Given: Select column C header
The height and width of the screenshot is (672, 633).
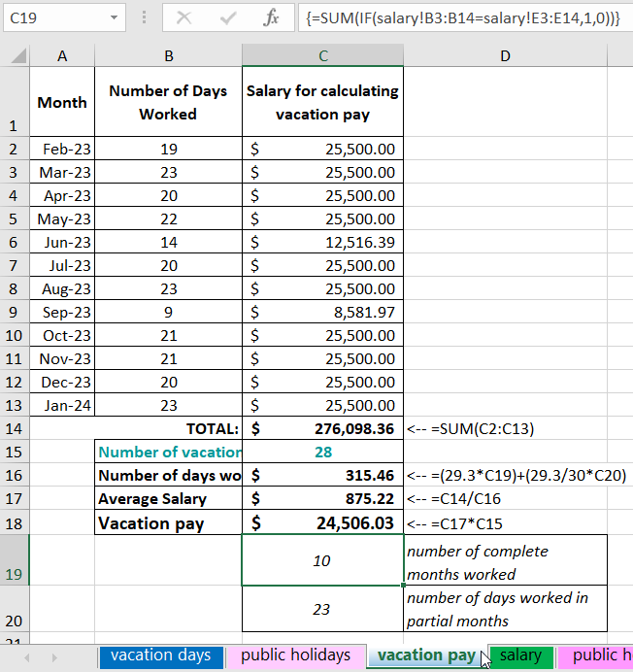Looking at the screenshot, I should coord(322,55).
